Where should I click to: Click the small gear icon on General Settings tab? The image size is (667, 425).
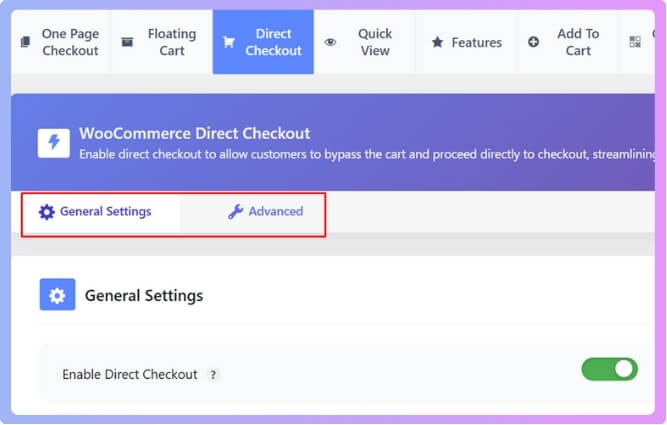coord(46,212)
